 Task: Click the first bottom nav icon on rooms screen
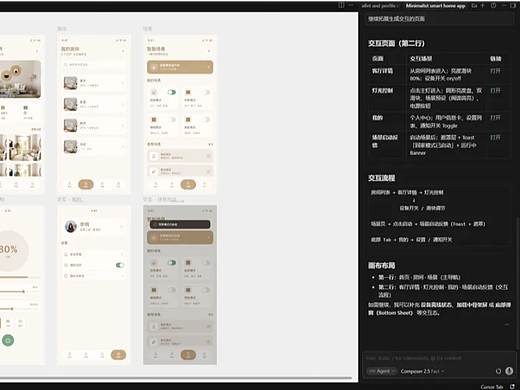[69, 184]
